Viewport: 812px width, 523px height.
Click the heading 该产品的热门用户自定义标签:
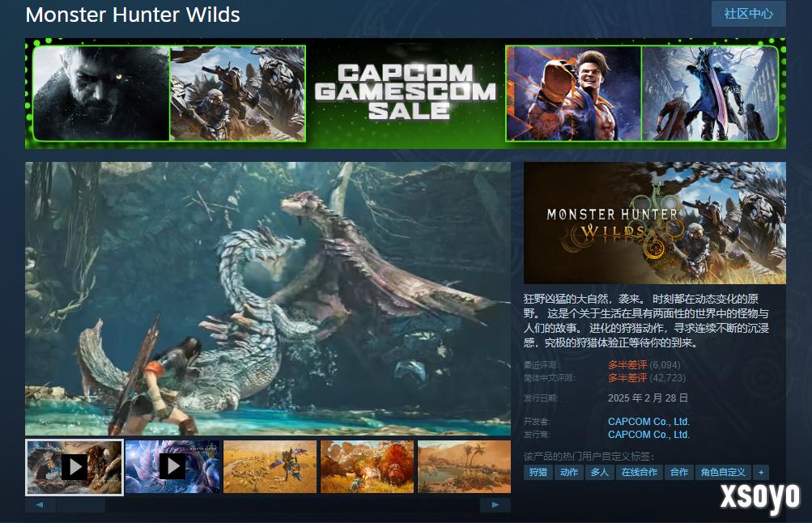point(589,456)
